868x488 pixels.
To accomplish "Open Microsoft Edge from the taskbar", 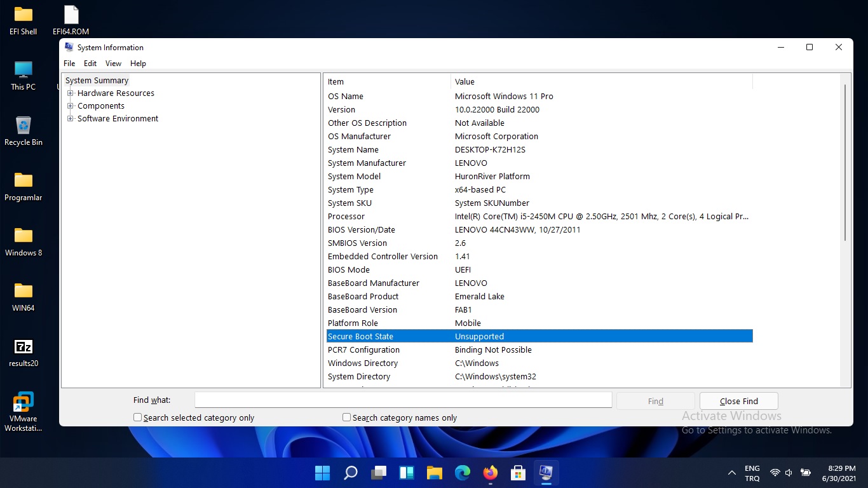I will tap(463, 473).
